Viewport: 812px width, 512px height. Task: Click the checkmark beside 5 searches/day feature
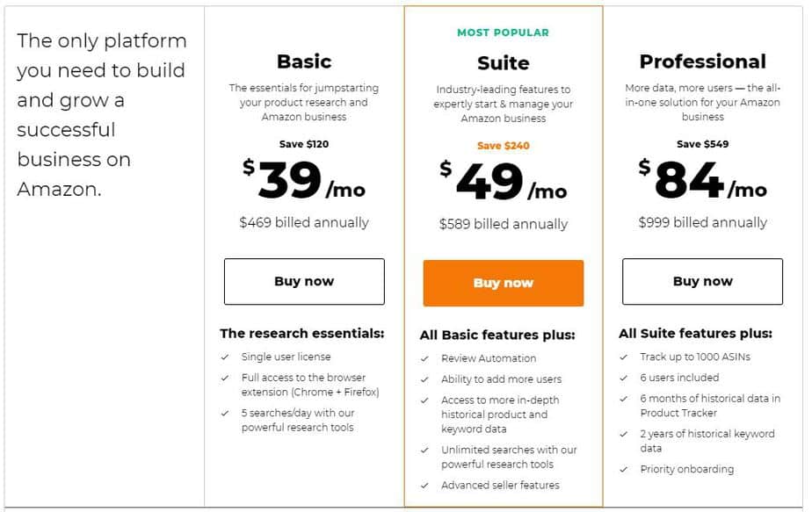(225, 413)
